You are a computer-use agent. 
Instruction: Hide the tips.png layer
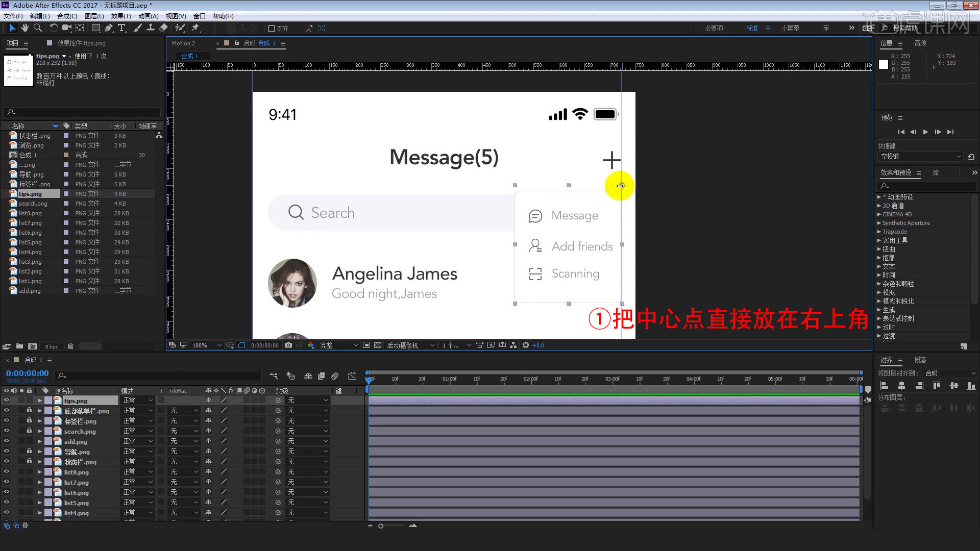click(7, 400)
